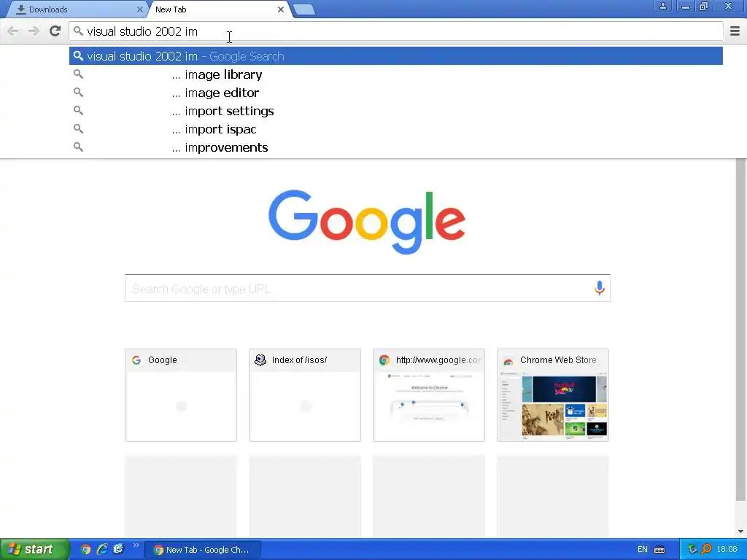Open the Google most-visited tile

[x=181, y=395]
